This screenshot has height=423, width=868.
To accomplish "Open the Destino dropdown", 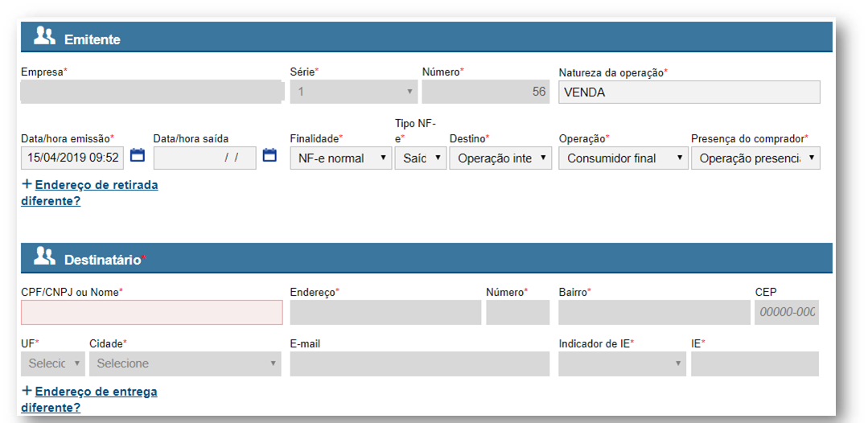I will (500, 158).
